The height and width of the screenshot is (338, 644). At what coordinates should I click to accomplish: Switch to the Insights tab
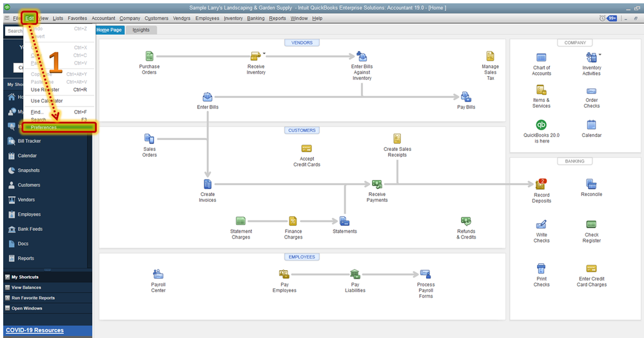tap(141, 30)
